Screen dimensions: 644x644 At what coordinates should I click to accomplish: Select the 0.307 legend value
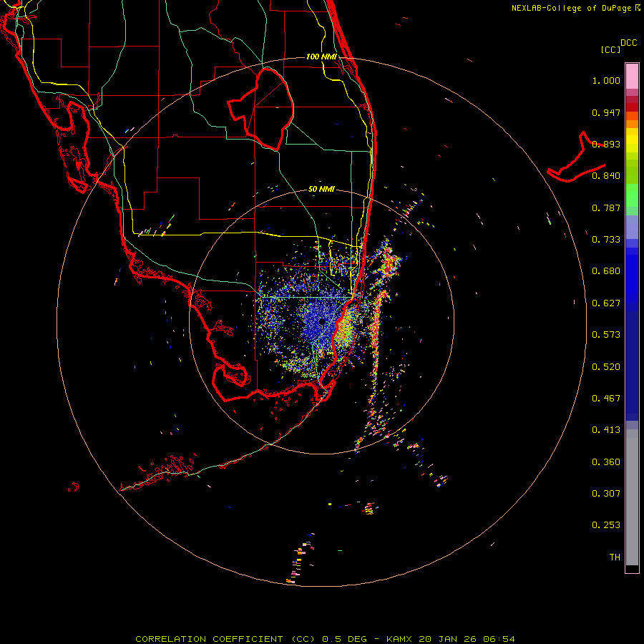tap(606, 494)
